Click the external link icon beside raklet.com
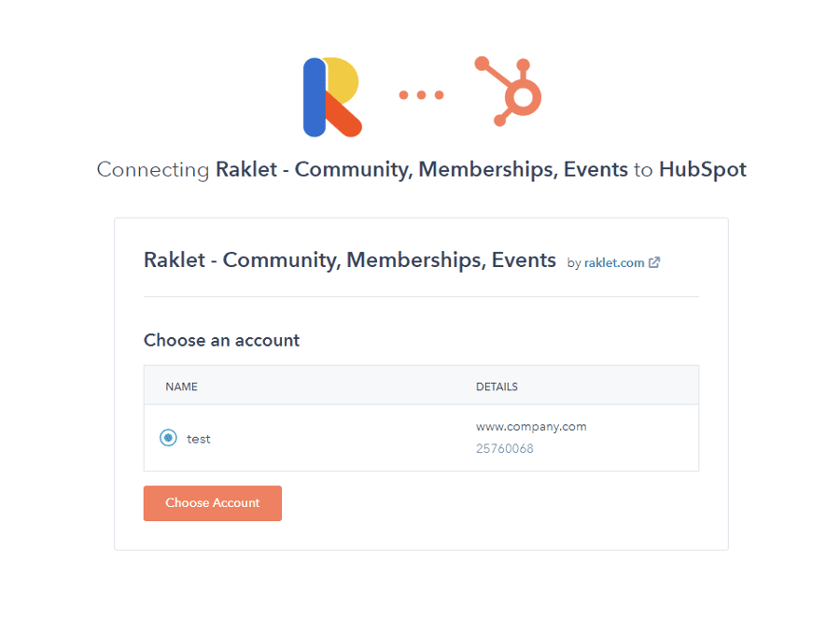The width and height of the screenshot is (840, 635). point(654,262)
